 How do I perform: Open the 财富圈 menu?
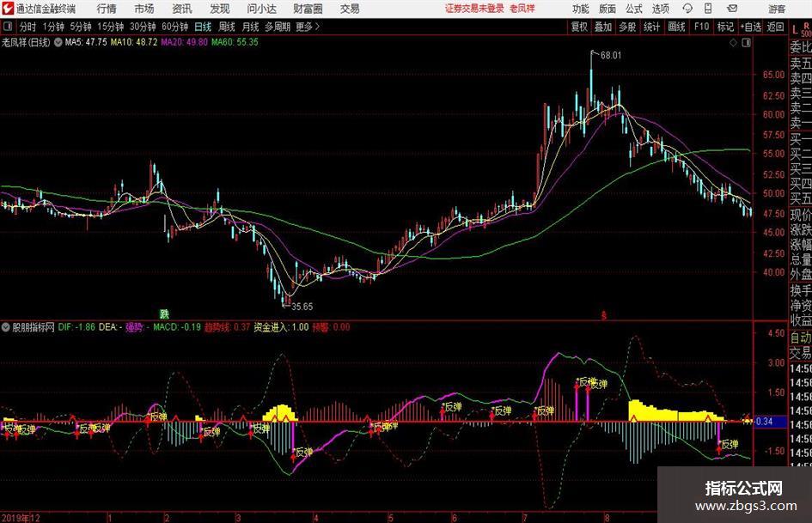coord(308,9)
